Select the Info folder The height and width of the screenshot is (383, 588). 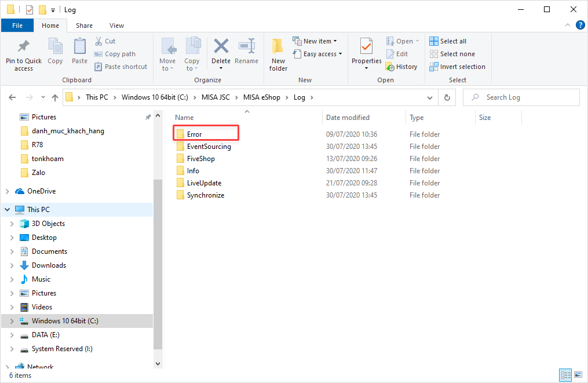188,171
